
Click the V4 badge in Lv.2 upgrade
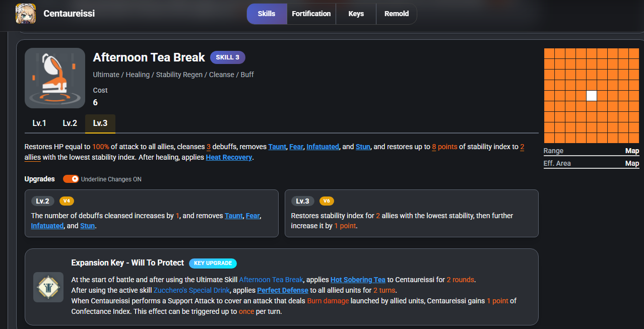click(x=67, y=201)
